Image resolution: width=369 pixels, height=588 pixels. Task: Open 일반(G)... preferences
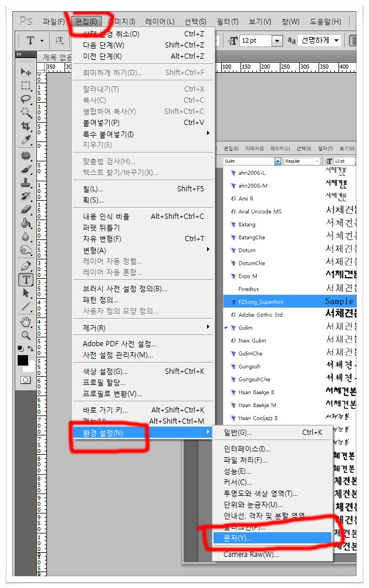coord(273,432)
